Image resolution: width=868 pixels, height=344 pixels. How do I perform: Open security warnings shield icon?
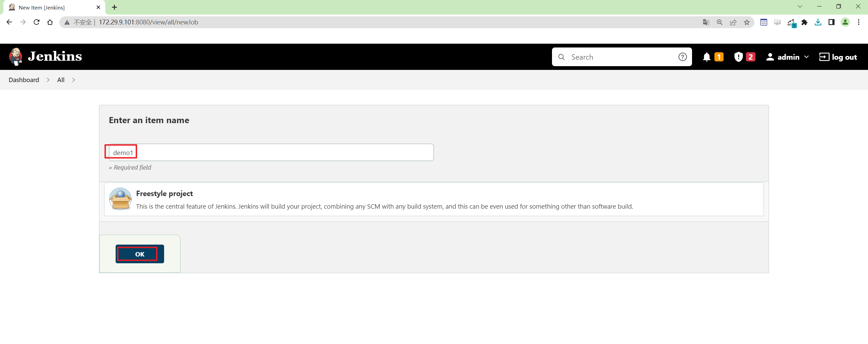pyautogui.click(x=738, y=57)
